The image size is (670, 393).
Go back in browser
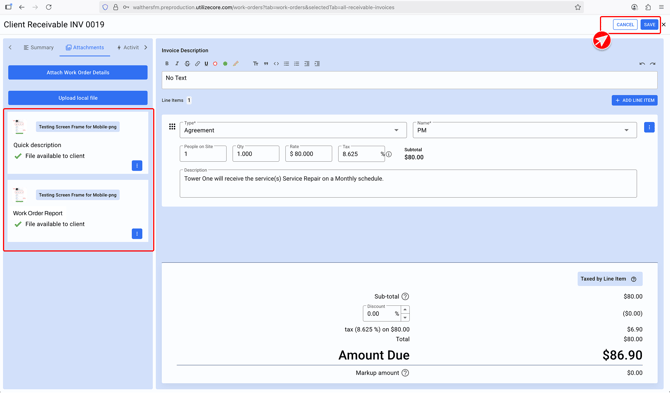click(x=22, y=7)
